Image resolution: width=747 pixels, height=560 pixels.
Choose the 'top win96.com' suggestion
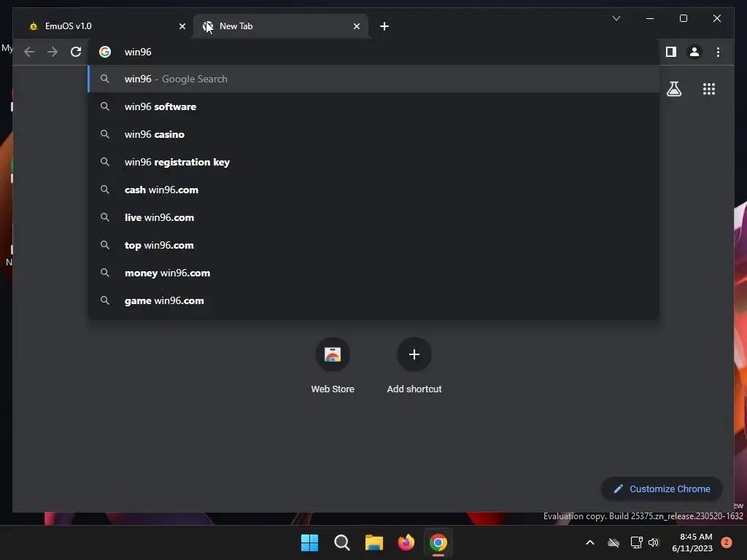tap(374, 245)
